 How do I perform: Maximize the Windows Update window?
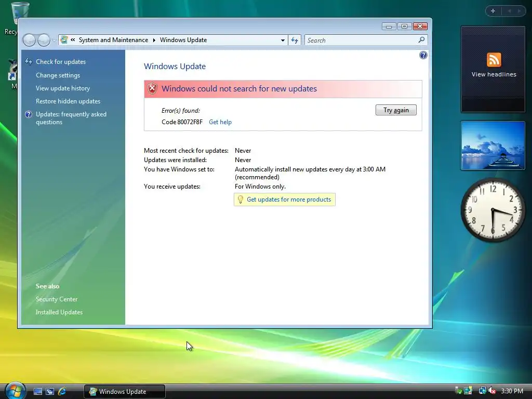click(404, 26)
